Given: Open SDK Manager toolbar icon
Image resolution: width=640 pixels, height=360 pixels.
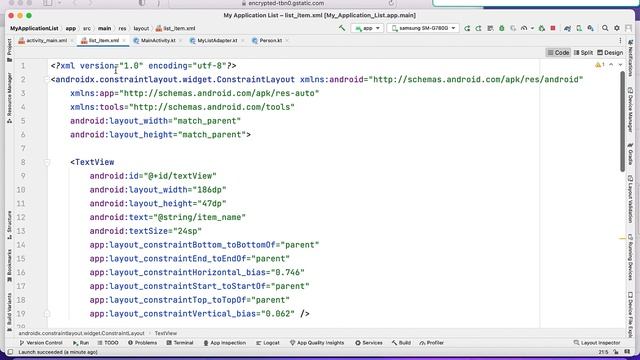Looking at the screenshot, I should pos(590,28).
